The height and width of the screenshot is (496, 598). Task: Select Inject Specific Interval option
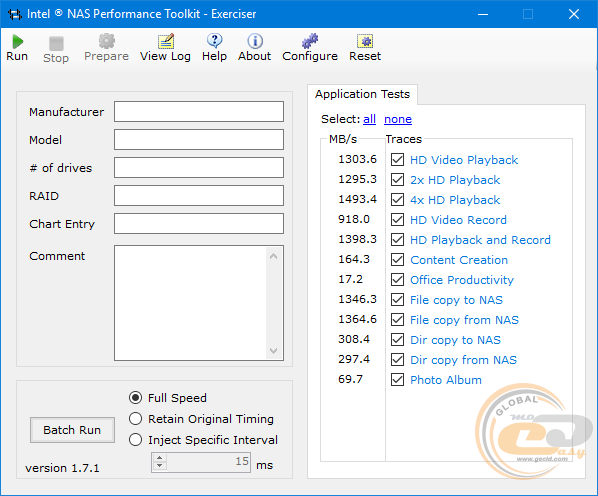point(135,440)
